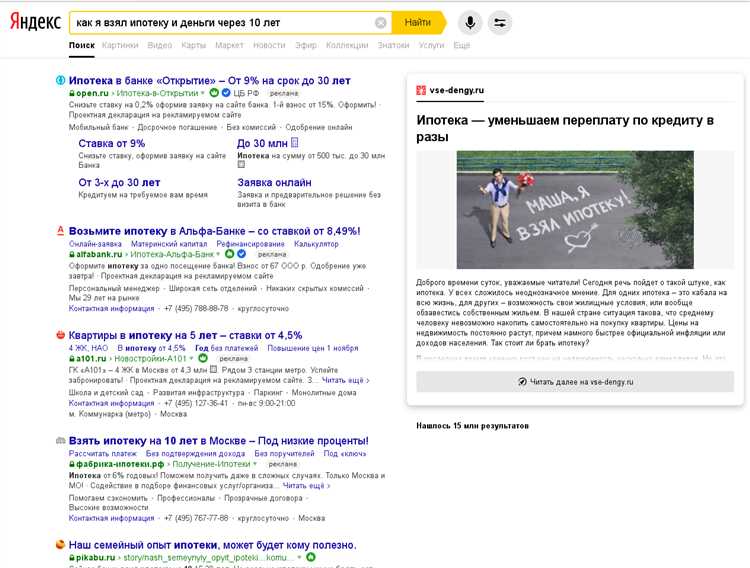The height and width of the screenshot is (568, 750).
Task: Open the 'Рассчитать платеж' link
Action: [103, 453]
